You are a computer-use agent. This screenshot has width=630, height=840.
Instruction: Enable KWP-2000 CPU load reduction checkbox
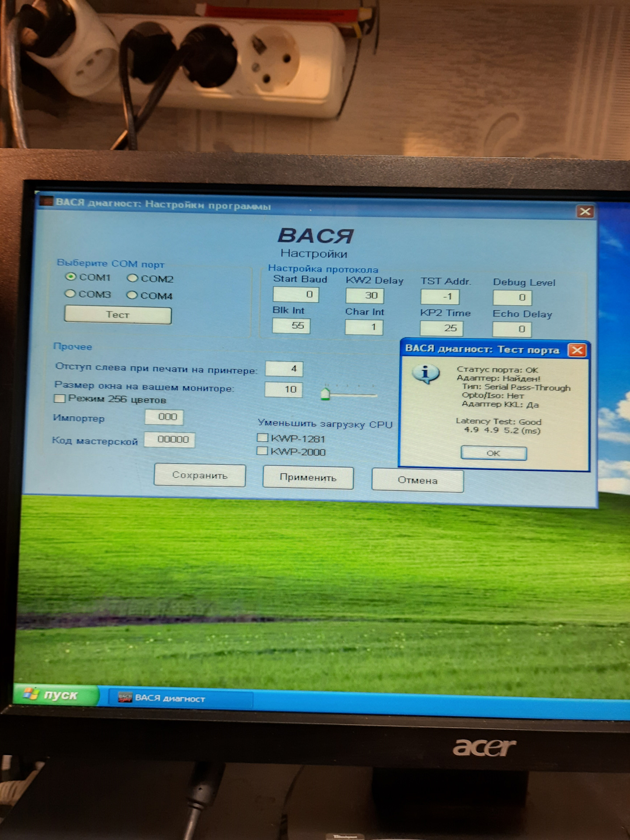click(x=262, y=451)
